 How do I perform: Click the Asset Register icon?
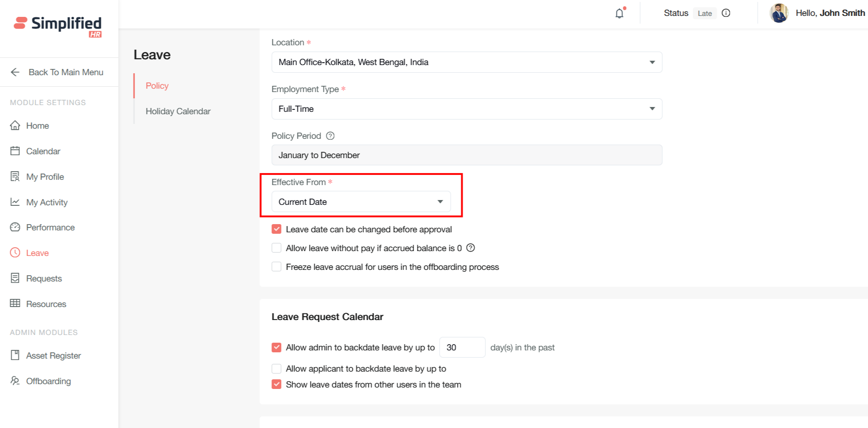(15, 356)
